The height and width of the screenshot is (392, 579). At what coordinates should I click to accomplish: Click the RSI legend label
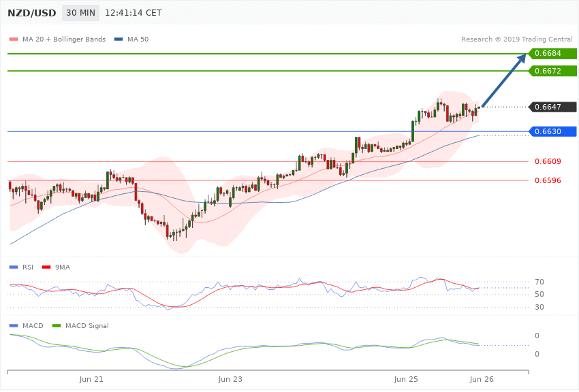pos(28,267)
